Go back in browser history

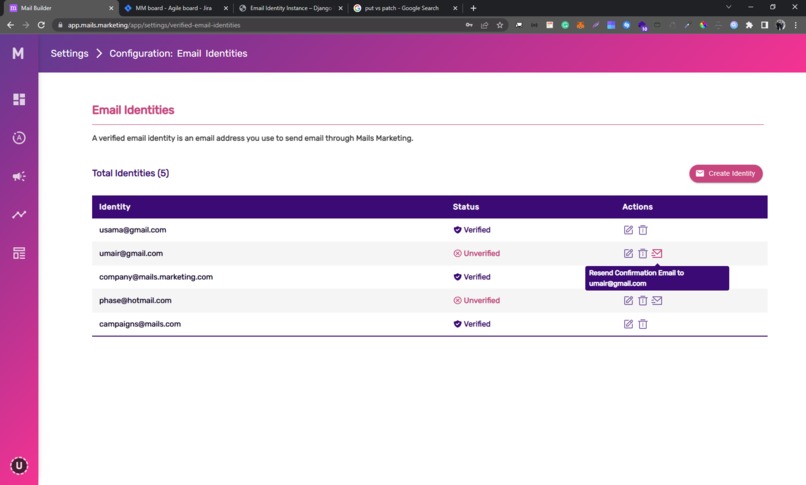(10, 25)
